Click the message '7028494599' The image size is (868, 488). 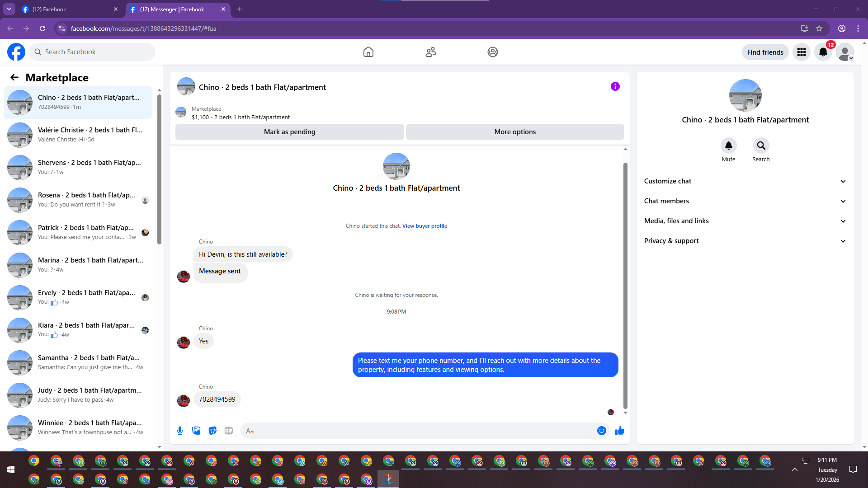pos(217,399)
